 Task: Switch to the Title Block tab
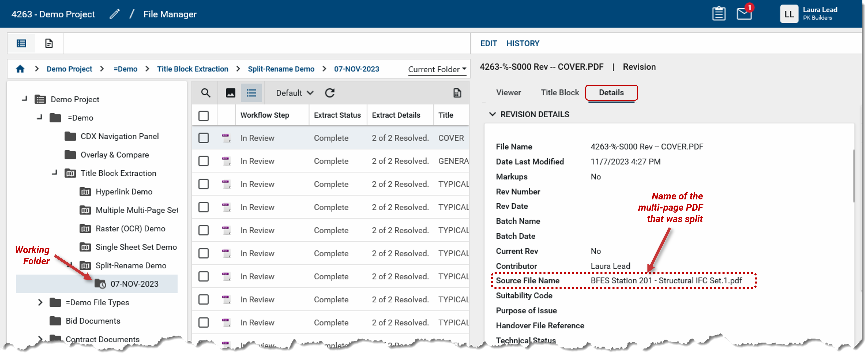pos(560,92)
